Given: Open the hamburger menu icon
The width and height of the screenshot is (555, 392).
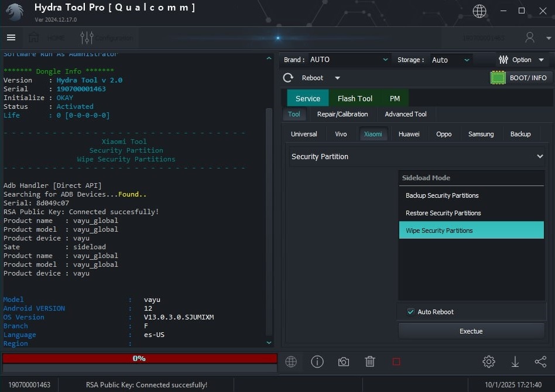Looking at the screenshot, I should point(11,37).
